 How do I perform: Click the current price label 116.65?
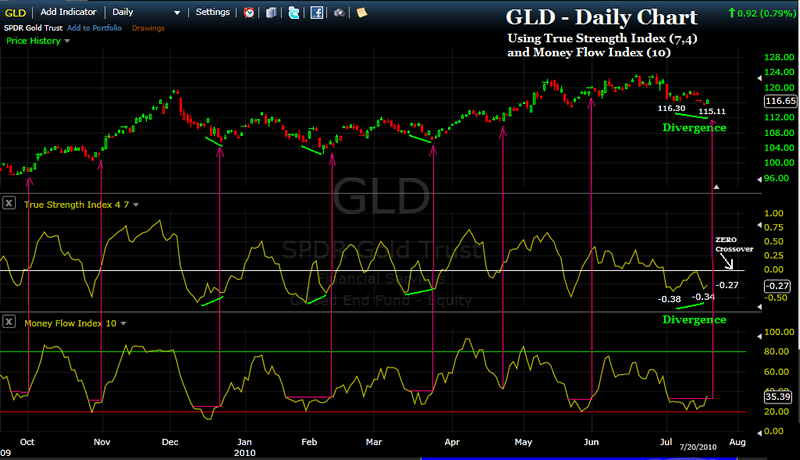pos(780,101)
